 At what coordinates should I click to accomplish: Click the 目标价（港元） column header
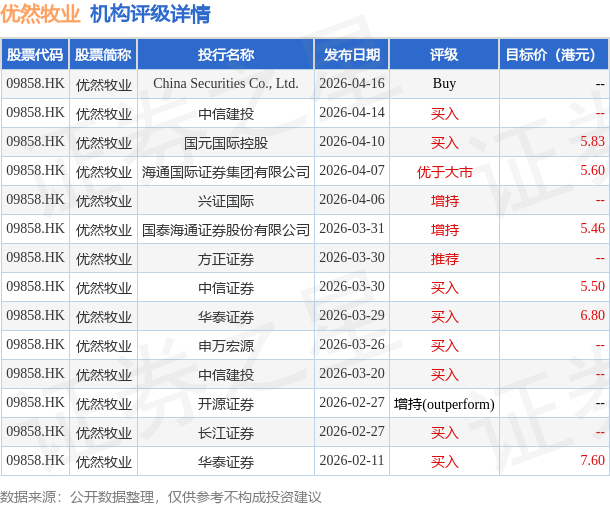(x=554, y=54)
